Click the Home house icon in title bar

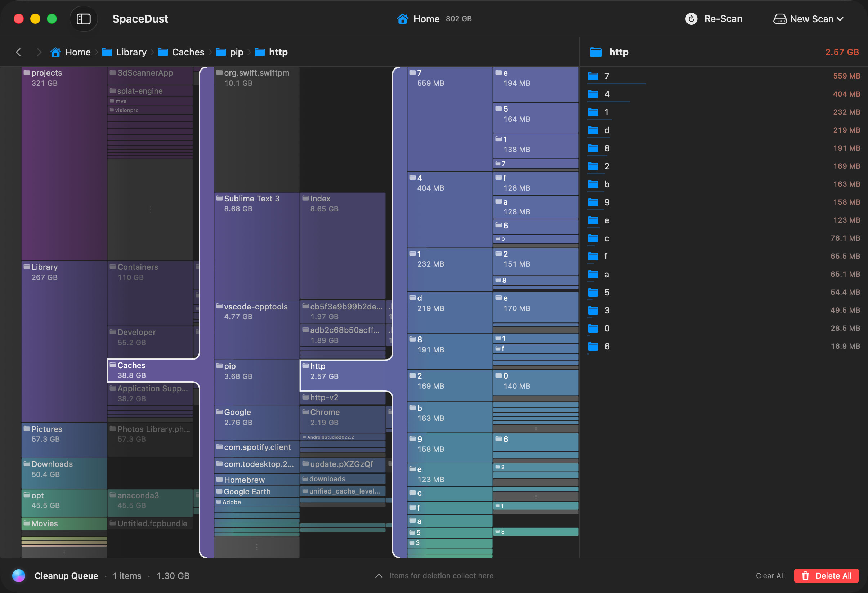tap(402, 19)
